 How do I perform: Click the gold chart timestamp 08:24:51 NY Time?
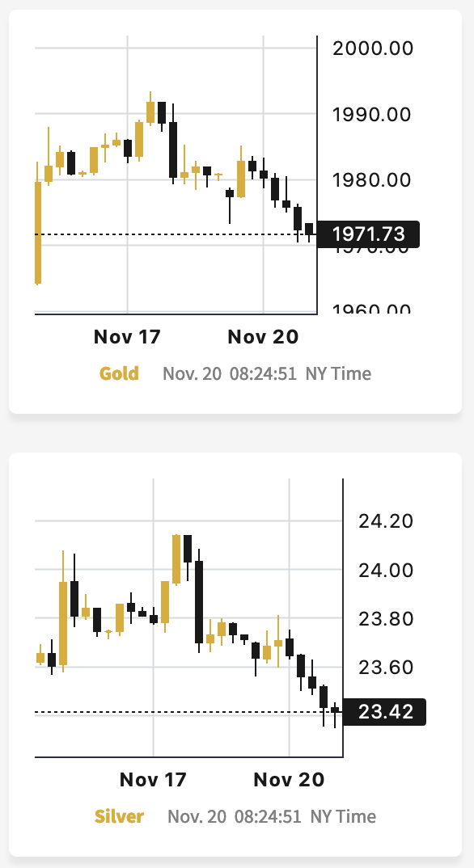click(300, 373)
